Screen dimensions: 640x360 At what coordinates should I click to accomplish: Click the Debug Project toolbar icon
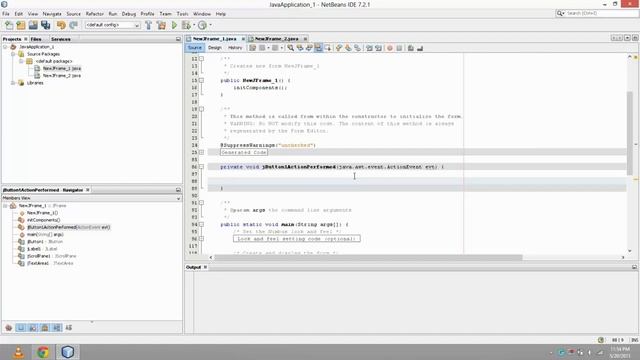point(186,25)
